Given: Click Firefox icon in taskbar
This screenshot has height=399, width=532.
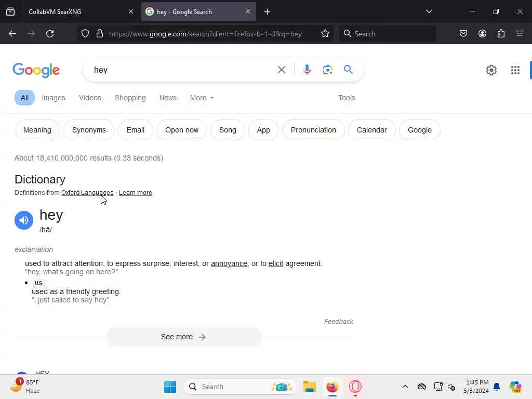Looking at the screenshot, I should [332, 387].
